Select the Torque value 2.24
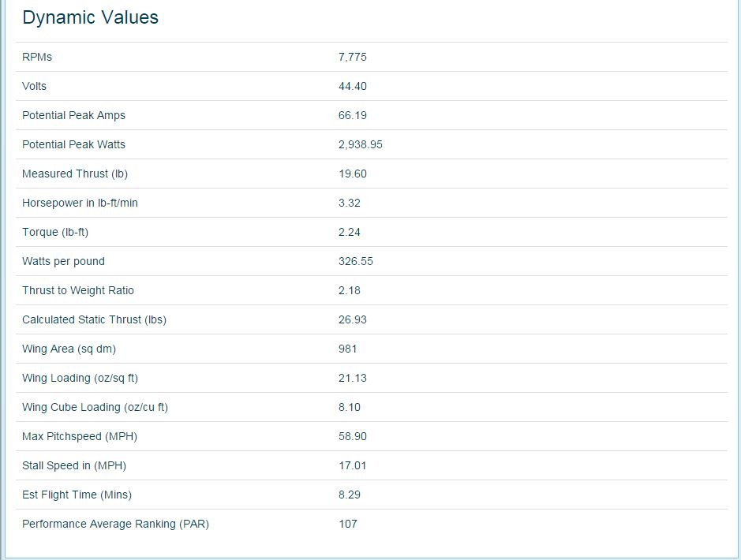Viewport: 741px width, 560px height. (350, 233)
